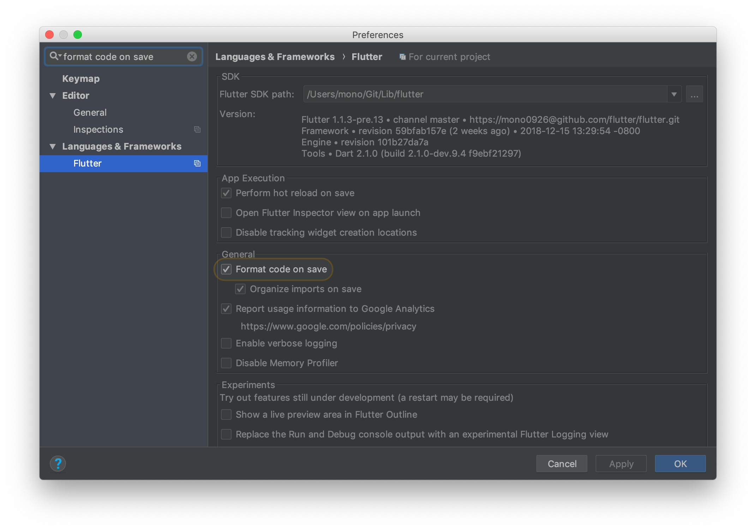
Task: Open the Google privacy policy link
Action: pos(328,326)
